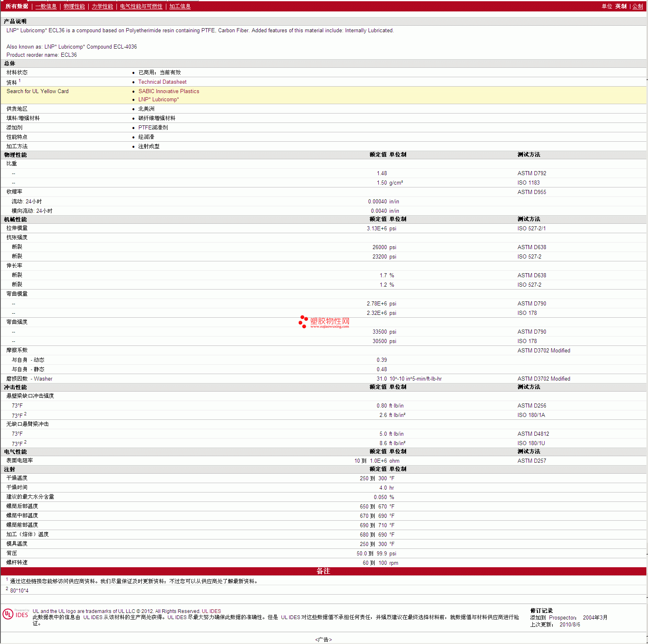The image size is (648, 644).
Task: Click the 备注 red section header
Action: point(323,571)
